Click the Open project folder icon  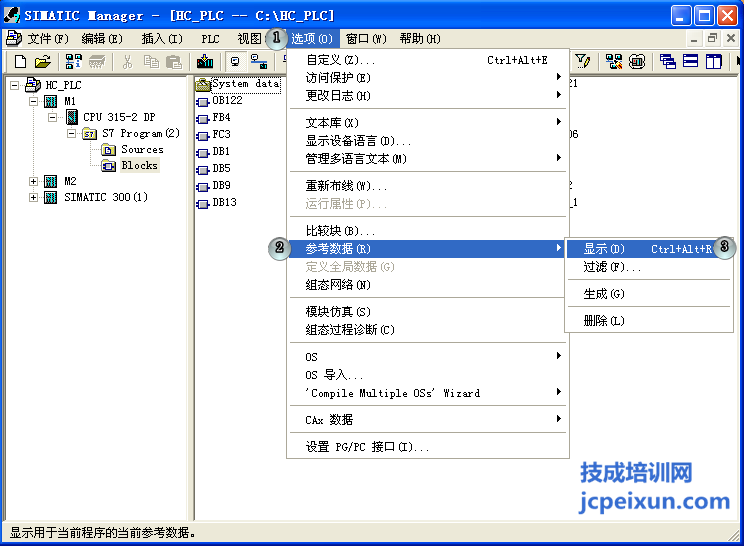coord(43,62)
